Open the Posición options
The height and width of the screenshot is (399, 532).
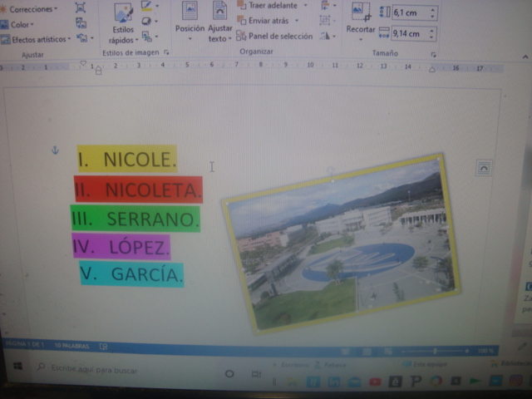tap(190, 22)
